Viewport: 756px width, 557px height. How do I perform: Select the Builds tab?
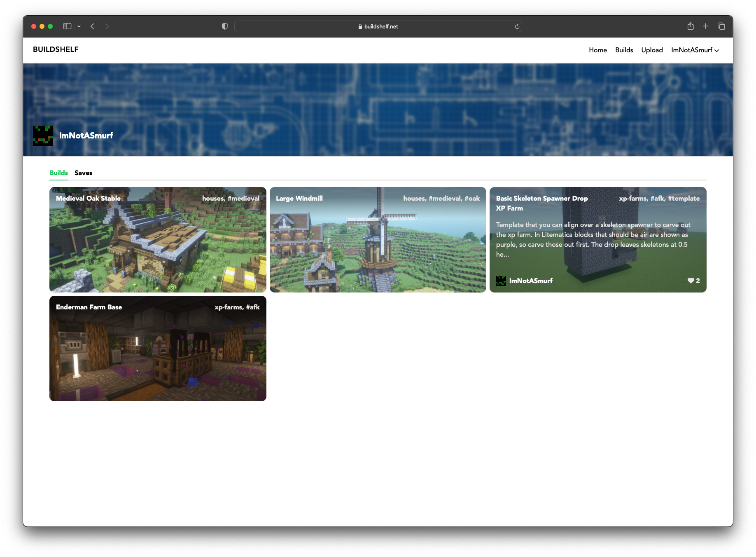(58, 173)
